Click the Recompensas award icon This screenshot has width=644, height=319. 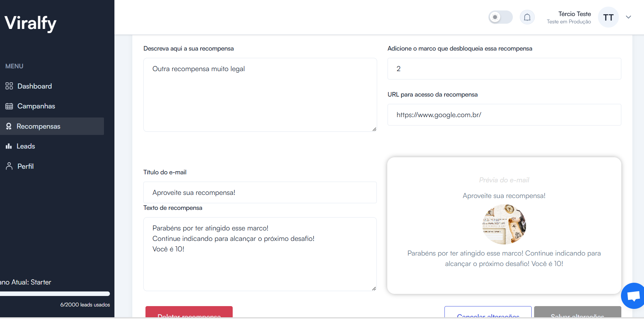pyautogui.click(x=9, y=126)
